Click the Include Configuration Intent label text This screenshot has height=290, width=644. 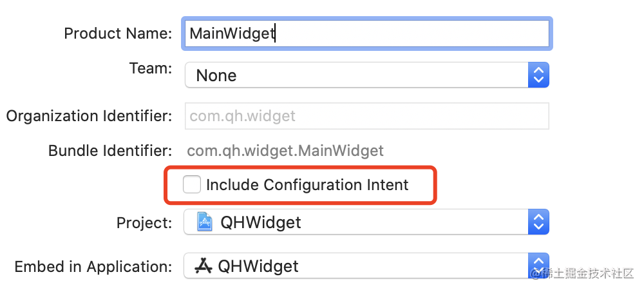click(x=307, y=185)
